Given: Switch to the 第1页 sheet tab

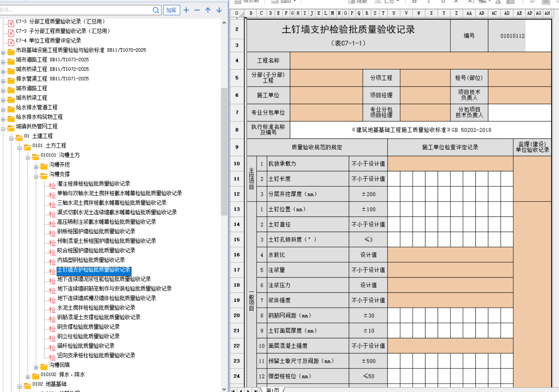Looking at the screenshot, I should pos(272,390).
